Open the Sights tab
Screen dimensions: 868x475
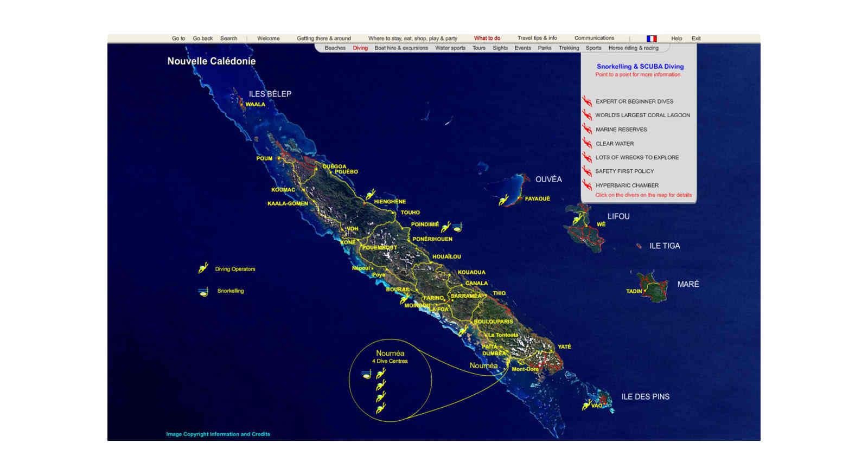click(x=500, y=48)
